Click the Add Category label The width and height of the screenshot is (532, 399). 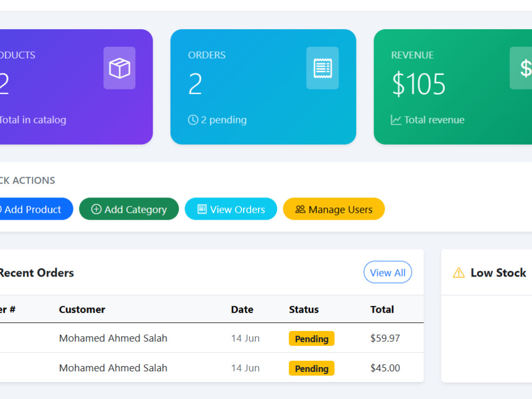(135, 210)
